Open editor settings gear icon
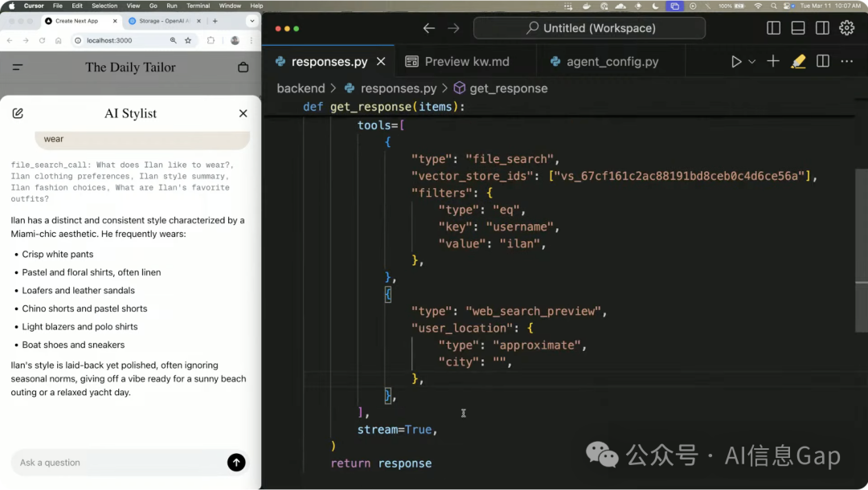This screenshot has height=490, width=868. [846, 28]
